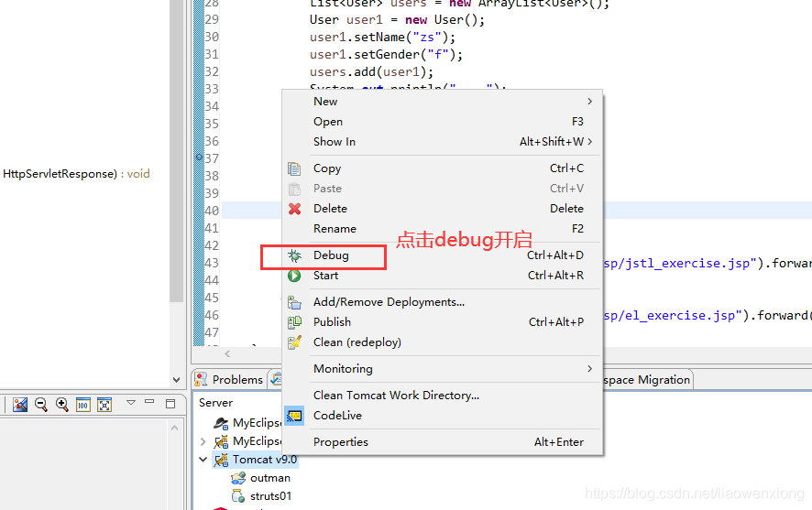Choose Publish from the context menu

coord(443,322)
